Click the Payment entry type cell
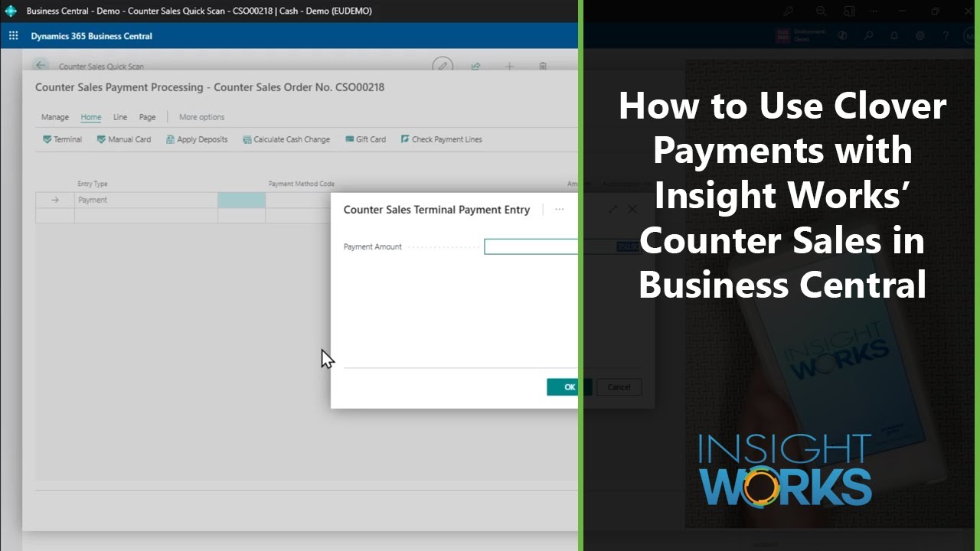Screen dimensions: 980x551 point(146,200)
